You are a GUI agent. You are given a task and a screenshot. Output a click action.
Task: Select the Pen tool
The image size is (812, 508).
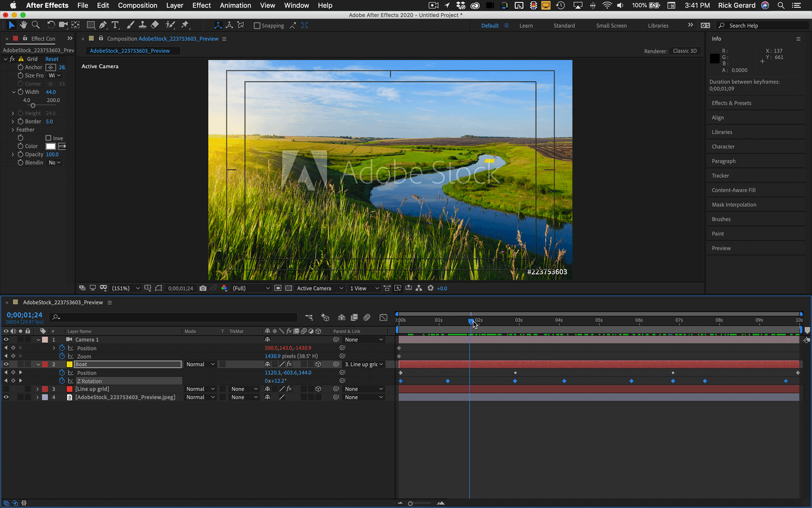[x=103, y=25]
